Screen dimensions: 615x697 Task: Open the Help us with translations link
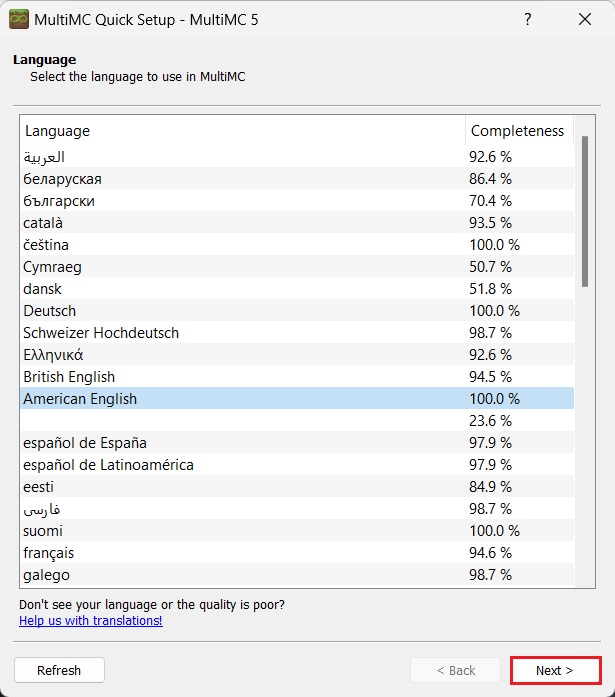point(91,621)
